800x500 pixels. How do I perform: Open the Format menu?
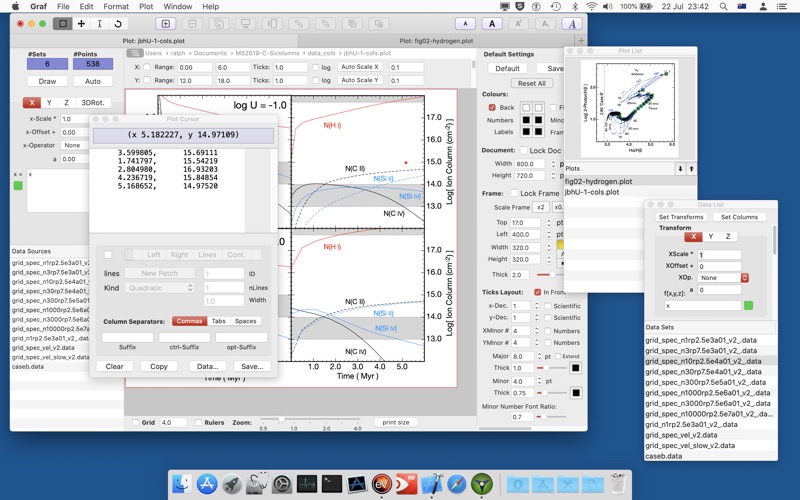(109, 7)
